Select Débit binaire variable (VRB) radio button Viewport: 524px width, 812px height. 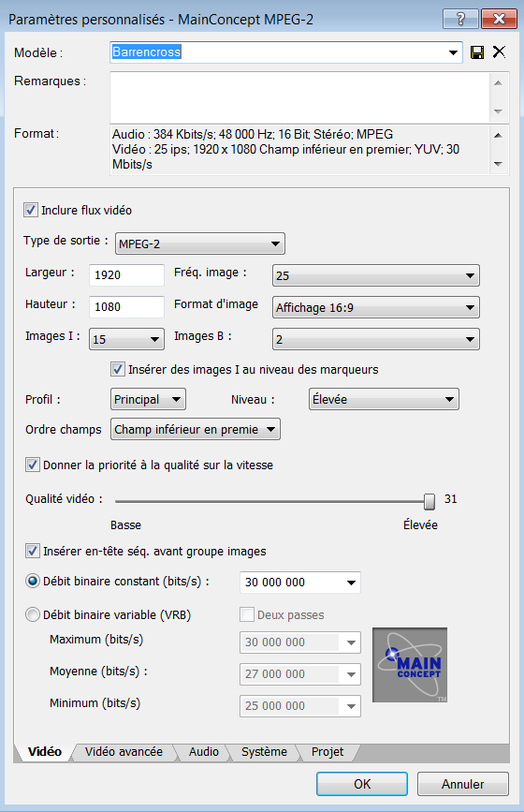point(32,614)
